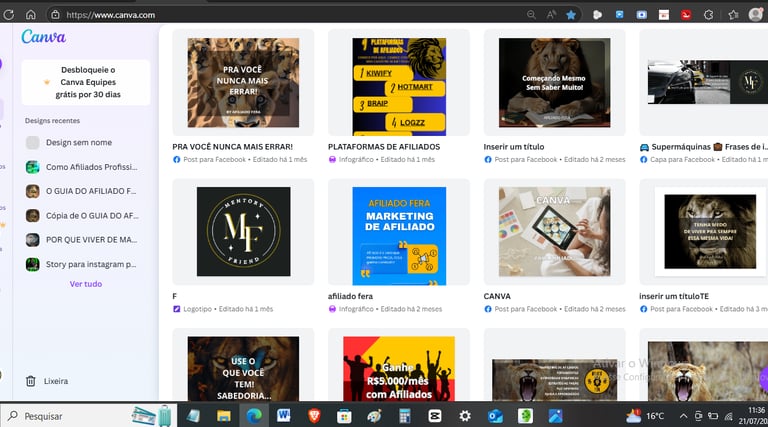Screen dimensions: 768x427
Task: Click the red extension icon in toolbar
Action: tap(686, 15)
